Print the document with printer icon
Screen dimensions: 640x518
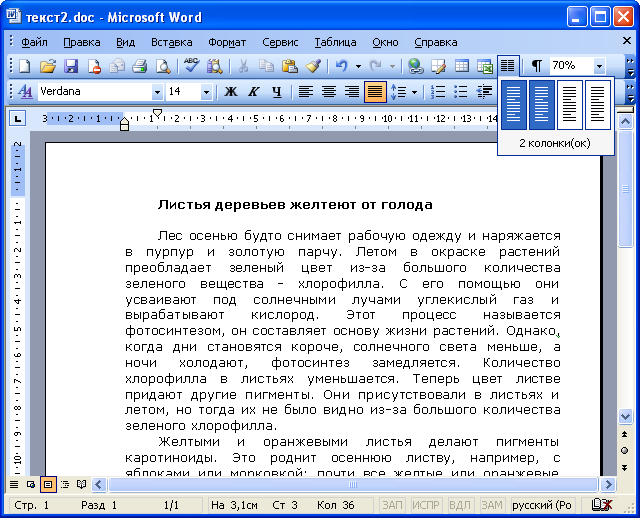[x=140, y=66]
